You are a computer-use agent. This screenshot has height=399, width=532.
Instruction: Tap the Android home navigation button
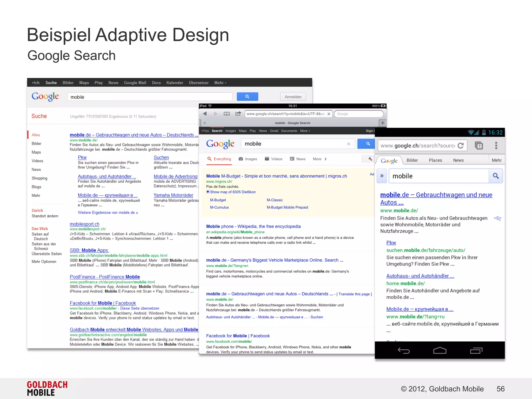point(440,351)
